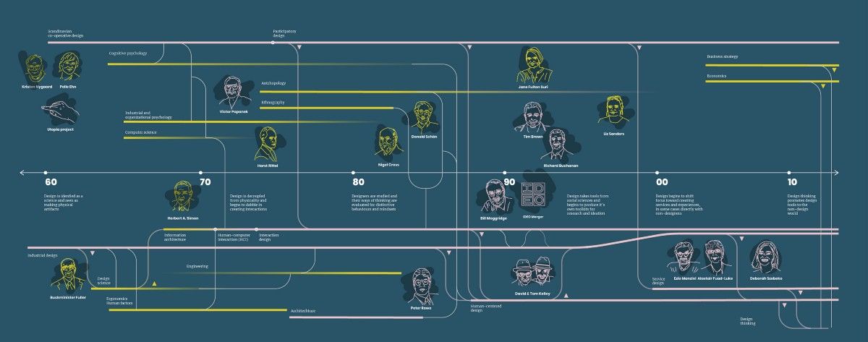
Task: Click the 60 decade marker
Action: (x=50, y=182)
